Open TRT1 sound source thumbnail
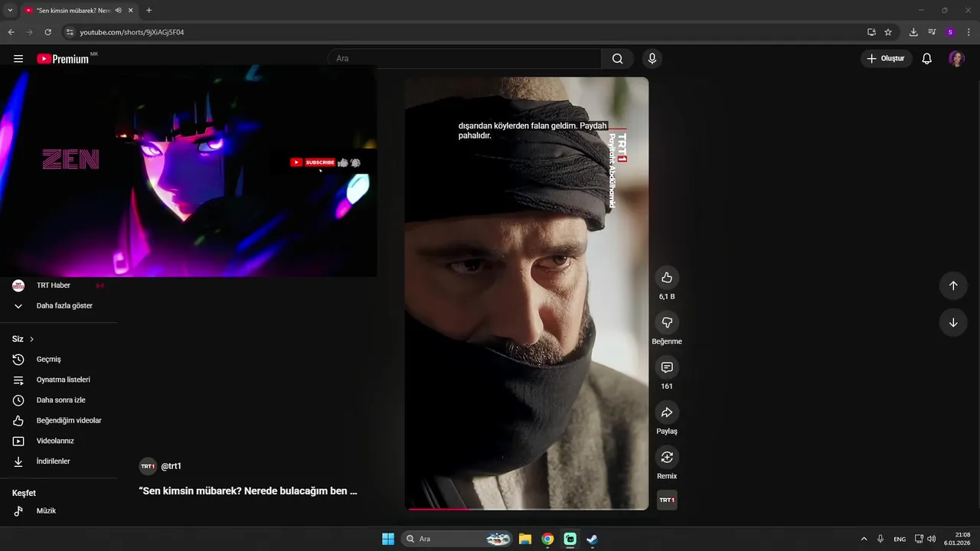This screenshot has width=980, height=551. (x=667, y=500)
